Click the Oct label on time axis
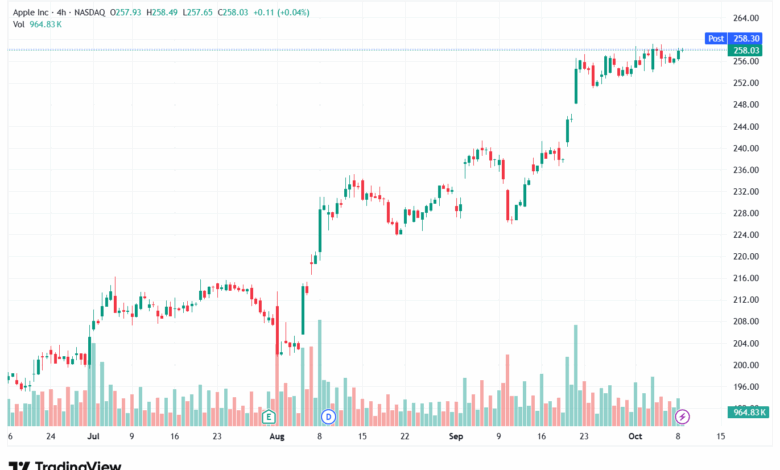The height and width of the screenshot is (470, 780). pos(636,437)
